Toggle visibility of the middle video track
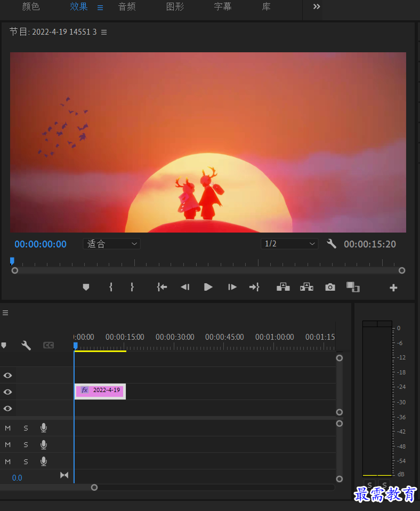Screen dimensions: 420x511 8,392
